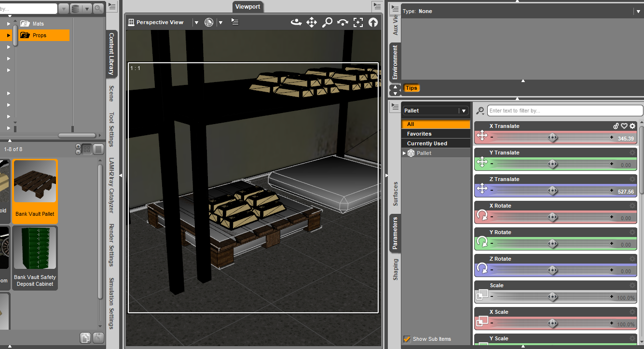
Task: Toggle the X Translate link/lock icon
Action: (616, 126)
